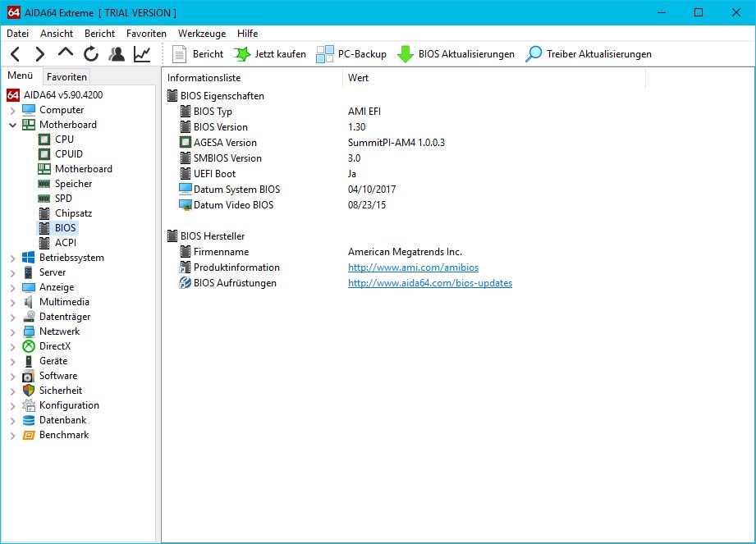
Task: Go forward with the right arrow toolbar icon
Action: (40, 54)
